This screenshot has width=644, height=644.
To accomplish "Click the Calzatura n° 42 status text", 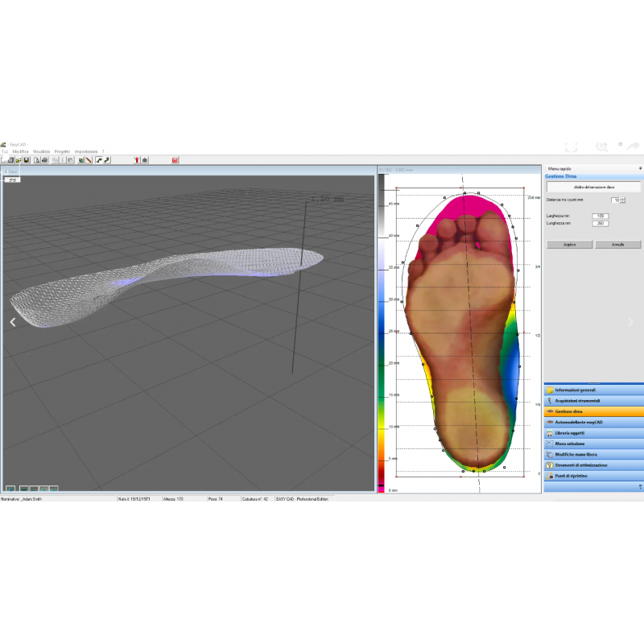I will [254, 499].
